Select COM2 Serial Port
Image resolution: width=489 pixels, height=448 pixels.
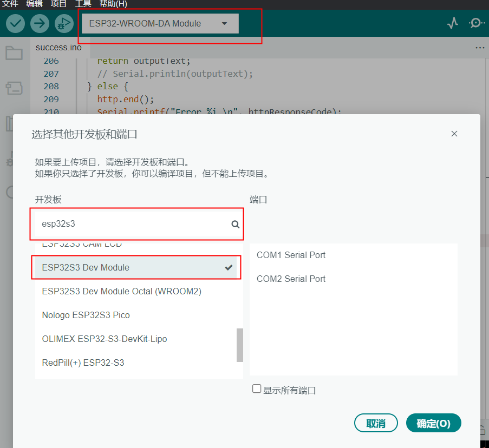click(x=353, y=279)
